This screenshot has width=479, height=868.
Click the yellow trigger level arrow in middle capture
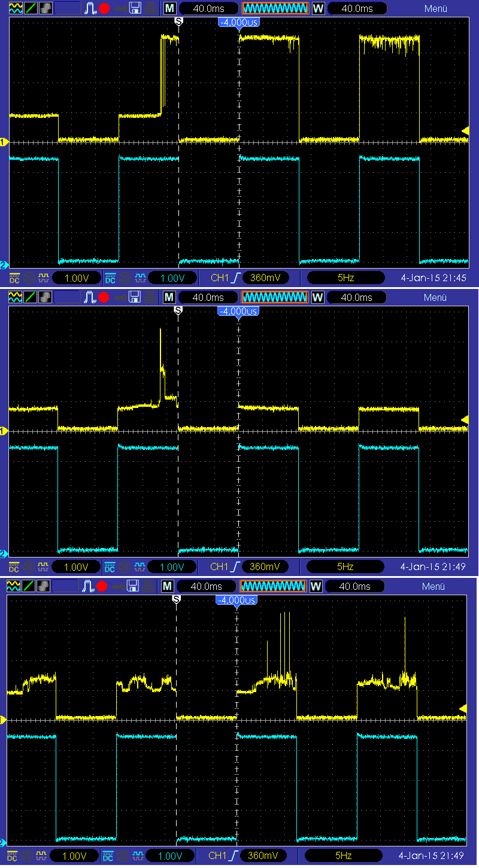(465, 419)
